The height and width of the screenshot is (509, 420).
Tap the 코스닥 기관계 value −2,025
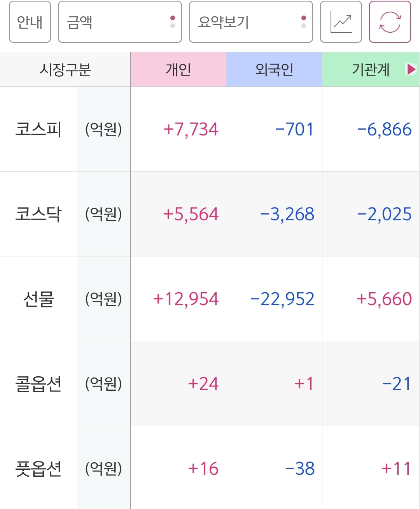(x=384, y=214)
